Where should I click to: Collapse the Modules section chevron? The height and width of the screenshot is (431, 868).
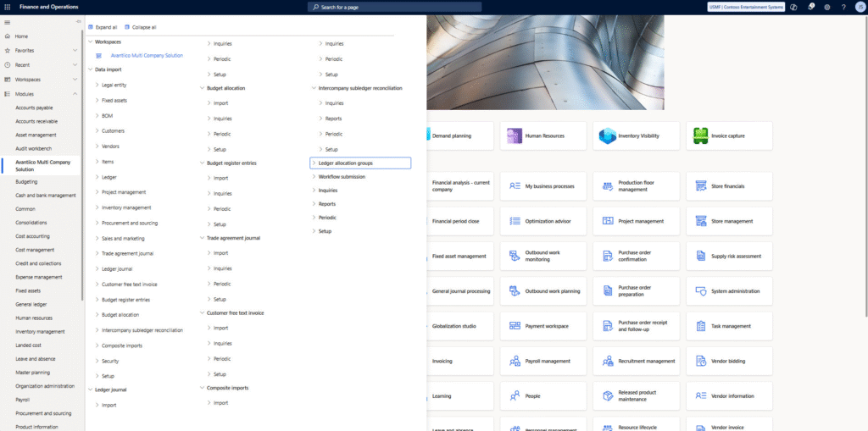pyautogui.click(x=76, y=93)
